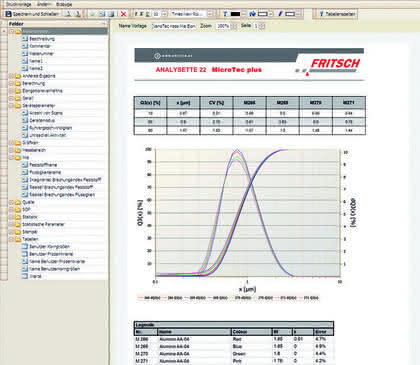Expand the Messbereich folder
Image resolution: width=420 pixels, height=365 pixels.
coord(11,150)
